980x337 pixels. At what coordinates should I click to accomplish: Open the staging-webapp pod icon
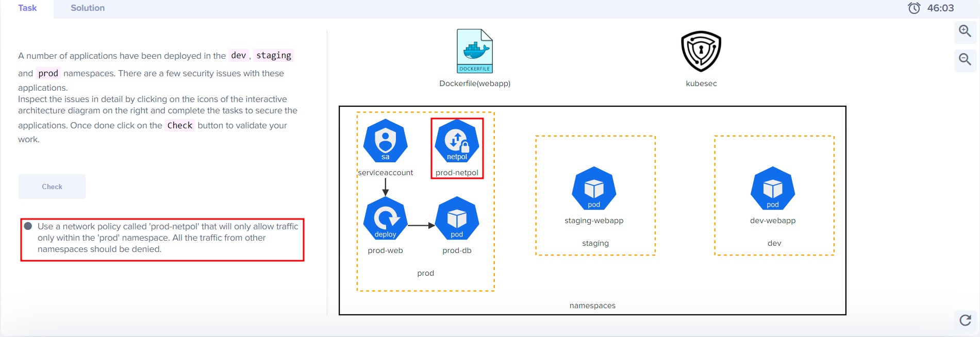(x=594, y=188)
